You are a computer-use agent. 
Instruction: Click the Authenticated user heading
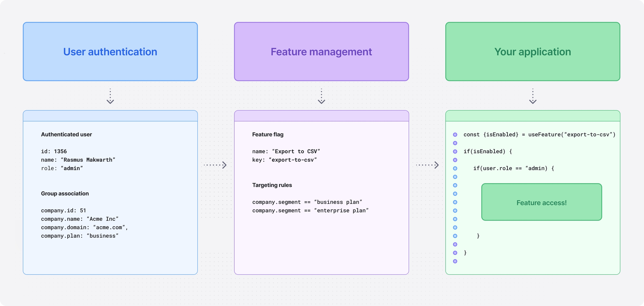click(67, 135)
